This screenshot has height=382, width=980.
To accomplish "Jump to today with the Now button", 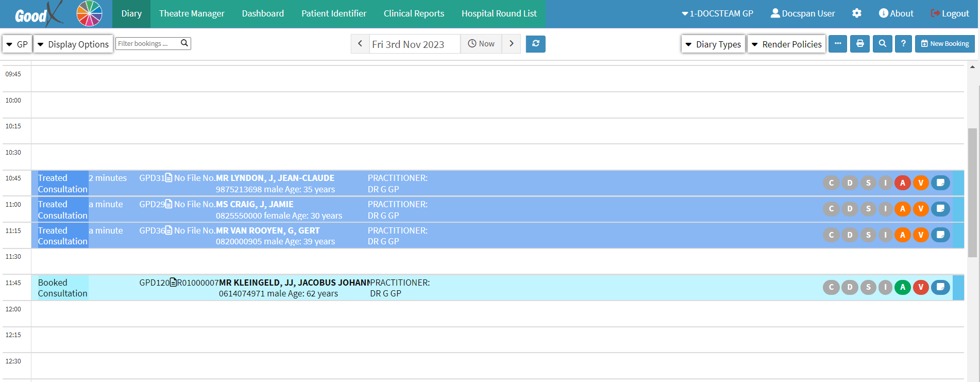I will 481,44.
